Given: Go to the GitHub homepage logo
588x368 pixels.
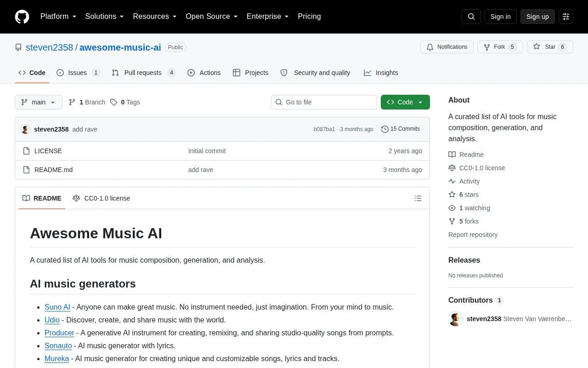Looking at the screenshot, I should pos(22,17).
